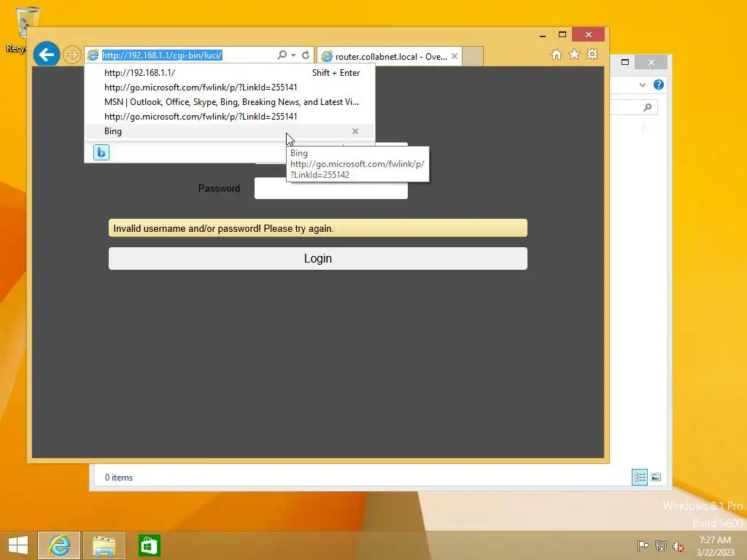Pick the first go.microsoft.com LinkId=255141 suggestion

click(230, 87)
